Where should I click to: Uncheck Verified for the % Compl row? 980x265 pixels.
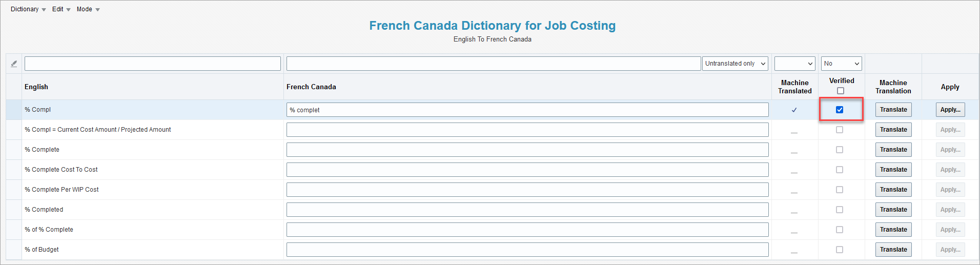[840, 110]
